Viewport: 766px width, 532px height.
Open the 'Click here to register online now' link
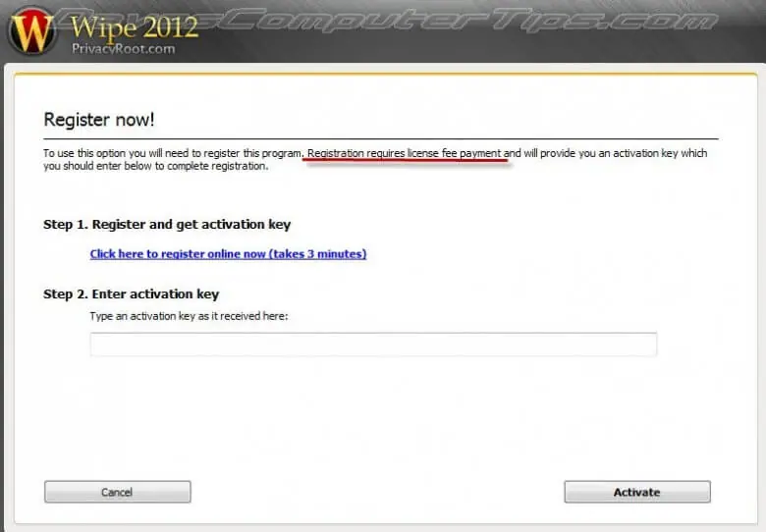pyautogui.click(x=228, y=254)
